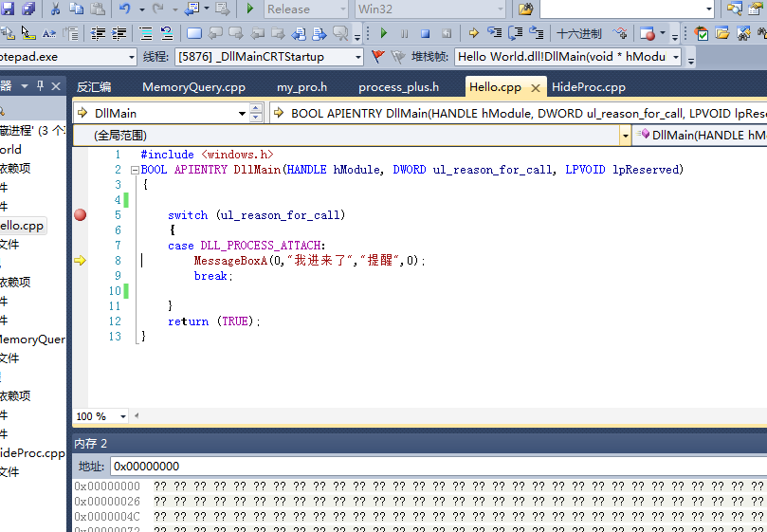Open the Breakpoints window icon
Image resolution: width=767 pixels, height=532 pixels.
click(x=648, y=33)
